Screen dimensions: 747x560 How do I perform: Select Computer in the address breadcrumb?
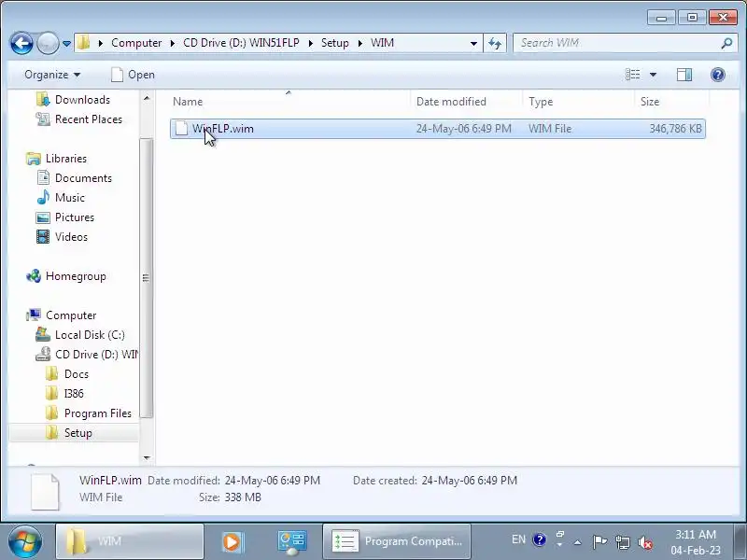pyautogui.click(x=136, y=43)
